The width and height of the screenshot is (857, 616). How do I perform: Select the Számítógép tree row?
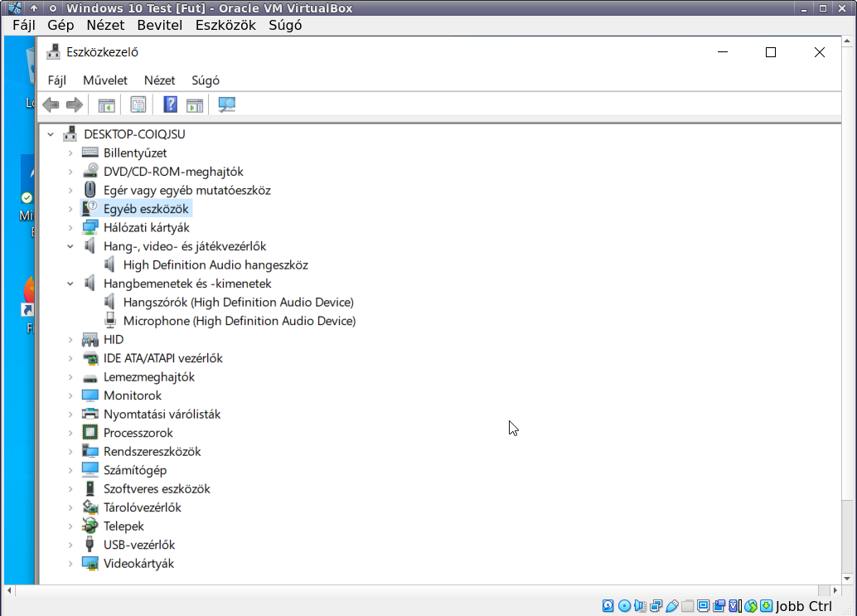coord(135,470)
